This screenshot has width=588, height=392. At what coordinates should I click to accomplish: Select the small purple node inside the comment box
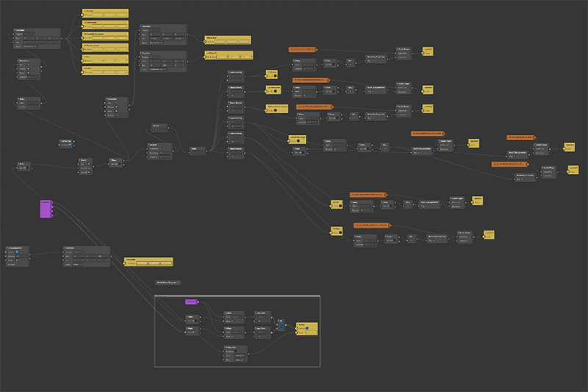191,302
